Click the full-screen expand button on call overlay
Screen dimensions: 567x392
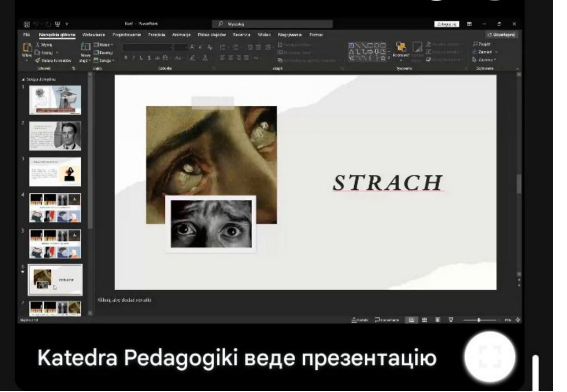[490, 357]
